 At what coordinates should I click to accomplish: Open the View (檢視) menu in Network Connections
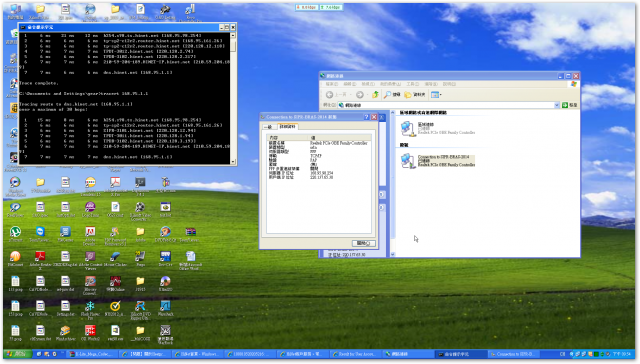368,84
